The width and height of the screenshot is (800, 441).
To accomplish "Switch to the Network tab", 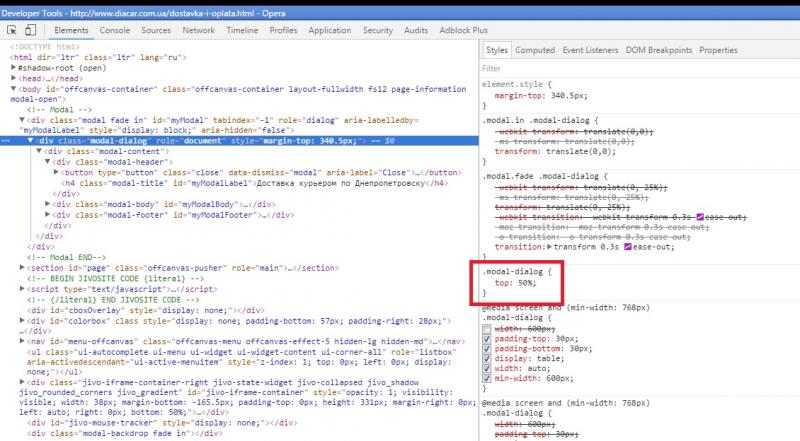I will click(x=198, y=30).
